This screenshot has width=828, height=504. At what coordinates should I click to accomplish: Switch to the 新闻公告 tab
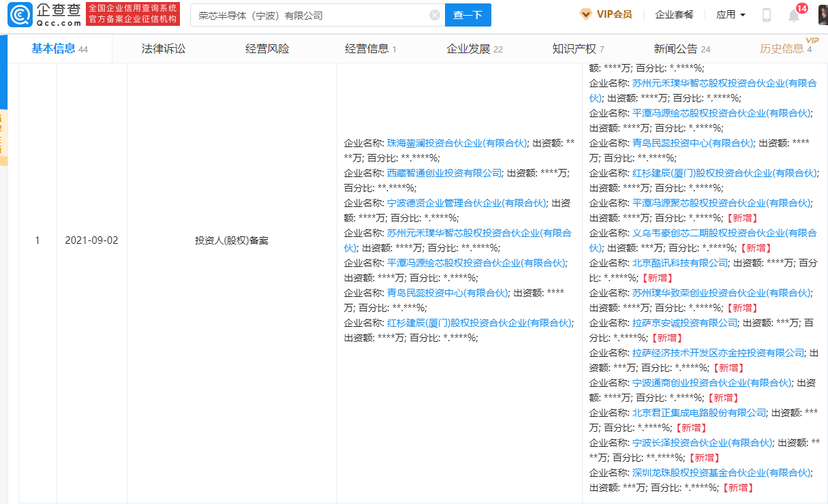click(681, 48)
